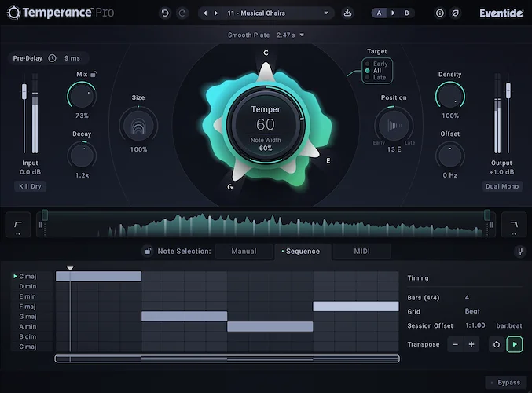The width and height of the screenshot is (532, 393).
Task: Click the Decay knob
Action: pos(82,156)
